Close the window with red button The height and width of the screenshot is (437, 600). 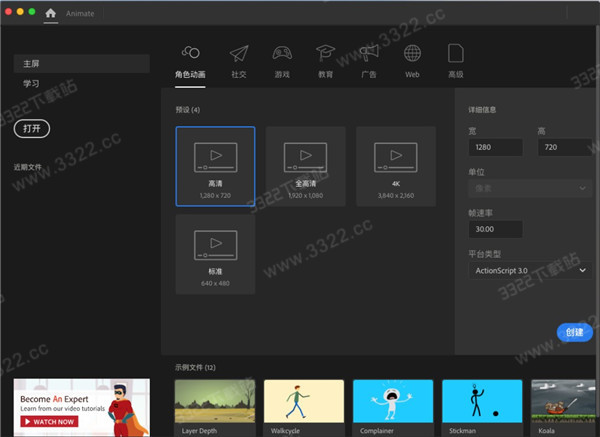(8, 11)
